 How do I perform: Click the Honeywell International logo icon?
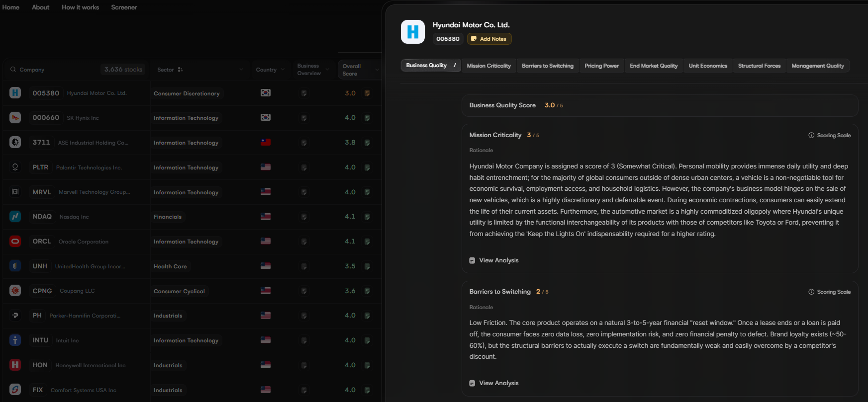click(15, 365)
